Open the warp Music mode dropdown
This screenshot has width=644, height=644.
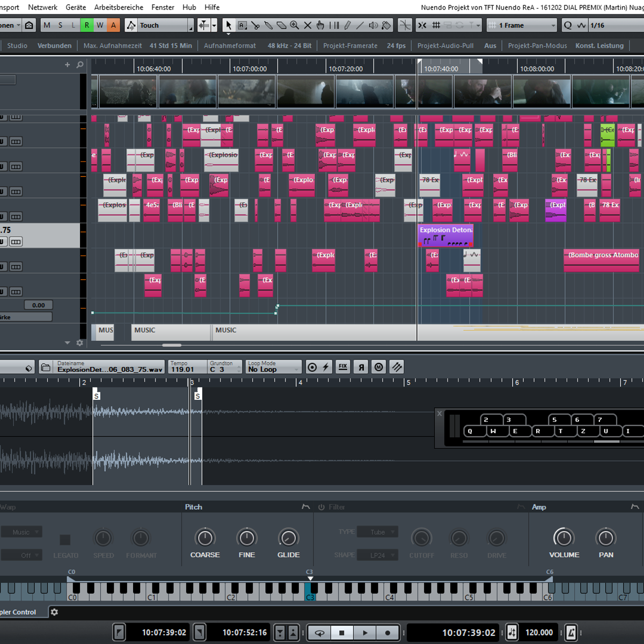[x=21, y=532]
